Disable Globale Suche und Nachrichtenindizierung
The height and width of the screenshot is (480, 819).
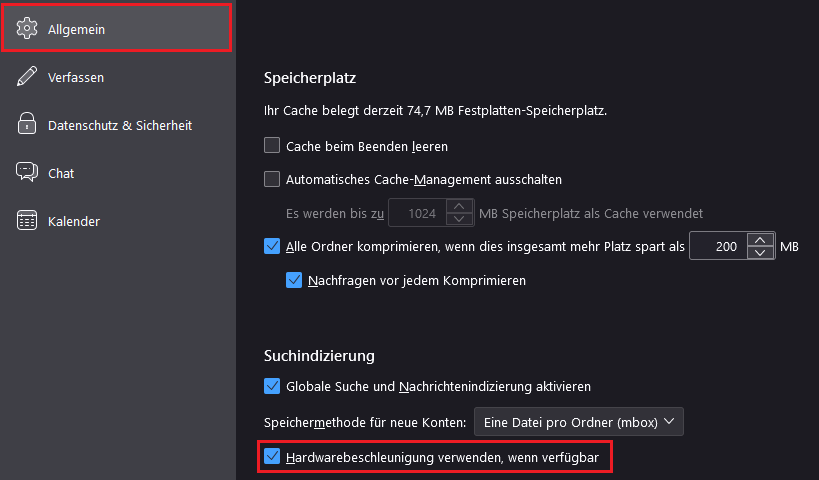[x=272, y=386]
